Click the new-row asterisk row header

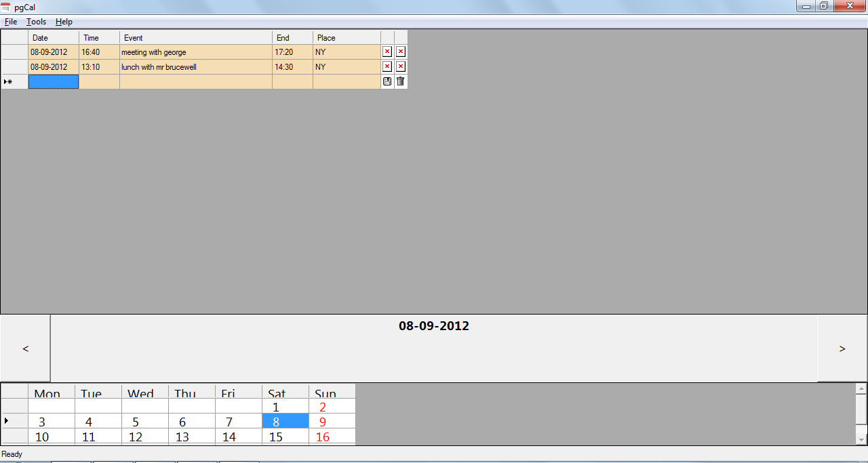[14, 81]
